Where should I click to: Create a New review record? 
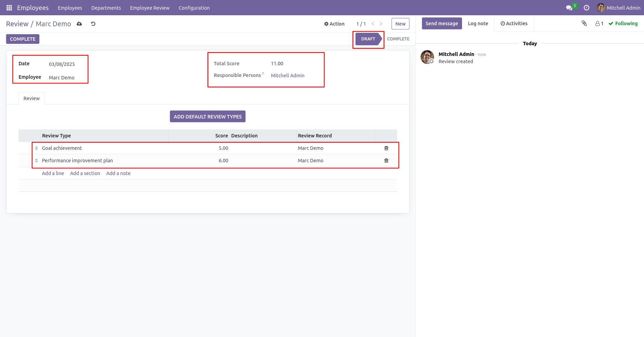pos(401,24)
